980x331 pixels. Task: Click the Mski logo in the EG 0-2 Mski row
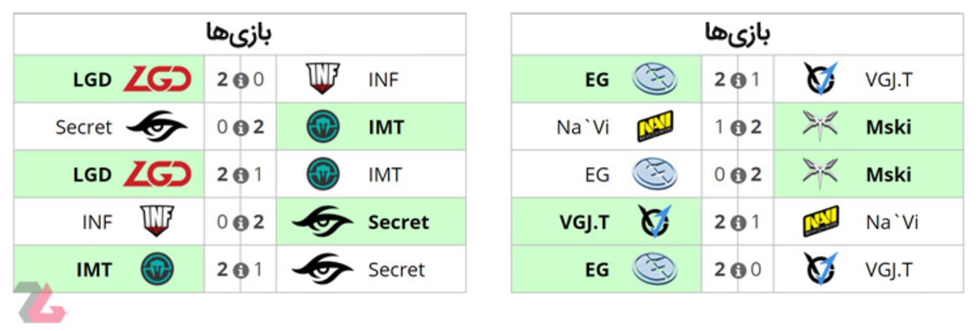(x=820, y=174)
